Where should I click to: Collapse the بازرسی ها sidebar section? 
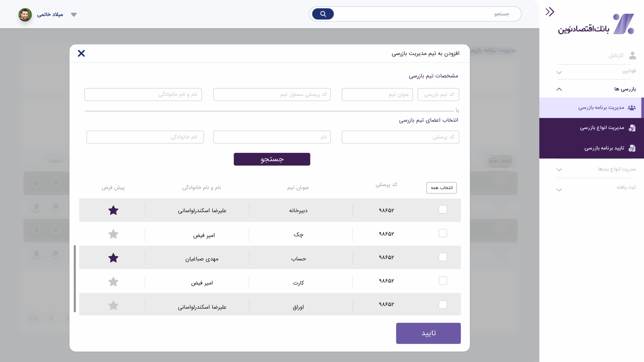tap(559, 89)
